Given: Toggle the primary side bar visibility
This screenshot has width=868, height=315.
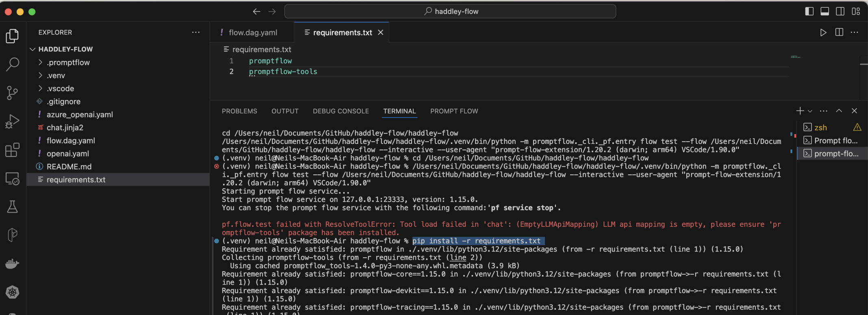Looking at the screenshot, I should 809,11.
